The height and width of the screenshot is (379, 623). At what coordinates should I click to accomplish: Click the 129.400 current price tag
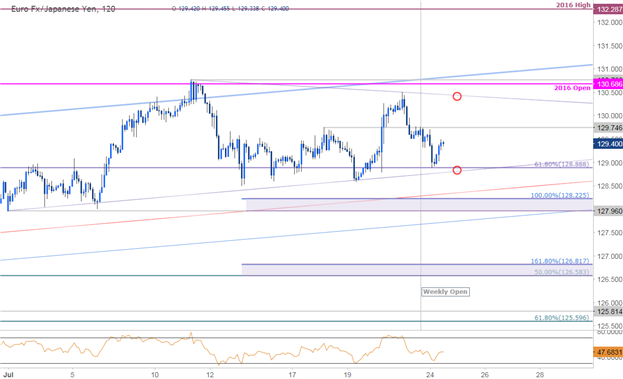(x=608, y=144)
